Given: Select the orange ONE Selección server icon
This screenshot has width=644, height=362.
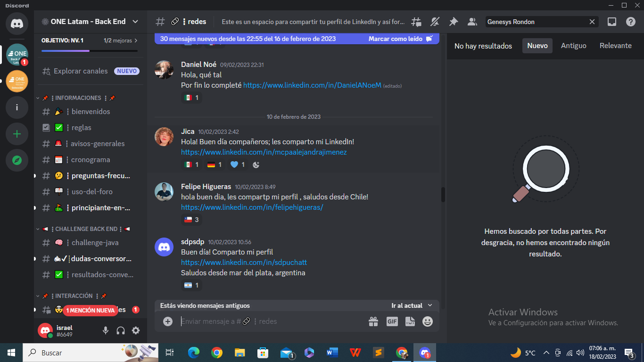Looking at the screenshot, I should (17, 81).
